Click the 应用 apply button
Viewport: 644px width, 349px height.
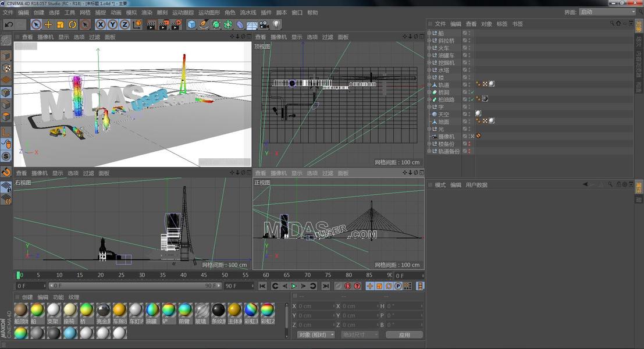point(404,335)
